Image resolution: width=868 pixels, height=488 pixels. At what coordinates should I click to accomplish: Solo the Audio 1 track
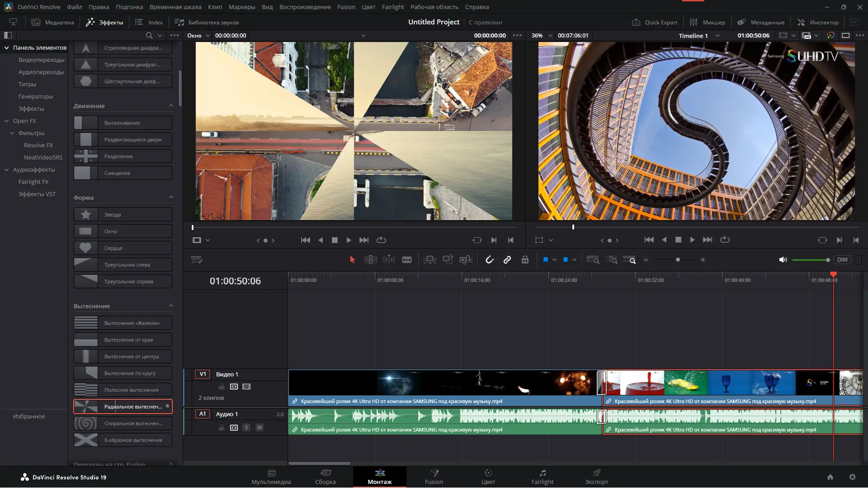pyautogui.click(x=246, y=427)
